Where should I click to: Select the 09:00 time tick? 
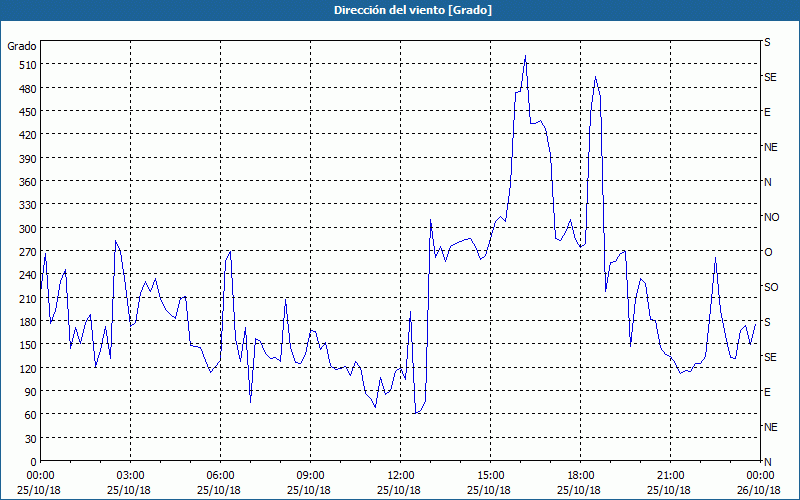310,476
